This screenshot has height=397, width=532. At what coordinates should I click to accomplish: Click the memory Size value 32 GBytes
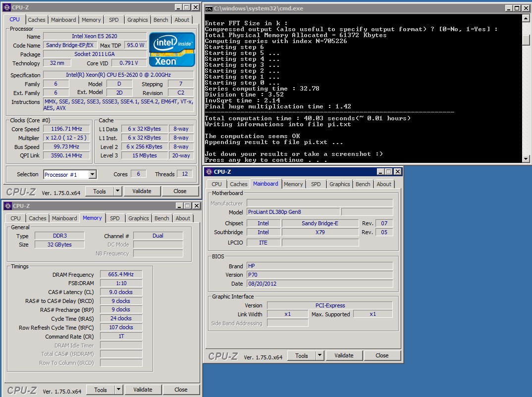coord(60,245)
